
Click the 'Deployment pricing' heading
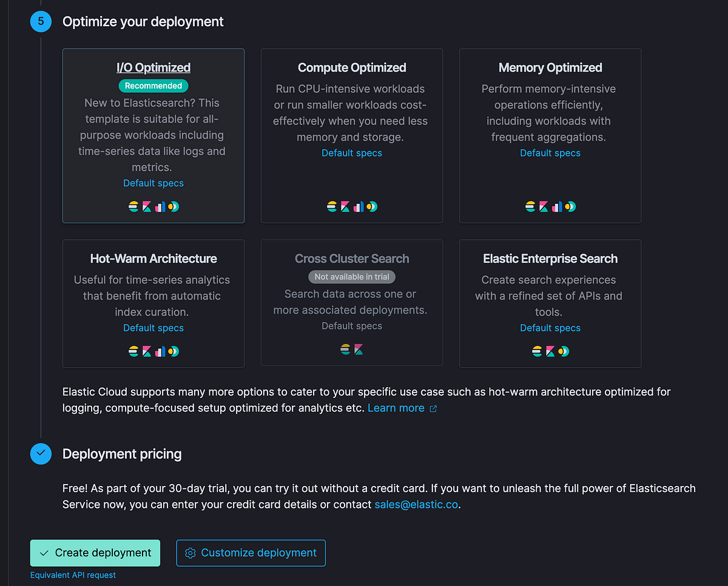[x=122, y=454]
